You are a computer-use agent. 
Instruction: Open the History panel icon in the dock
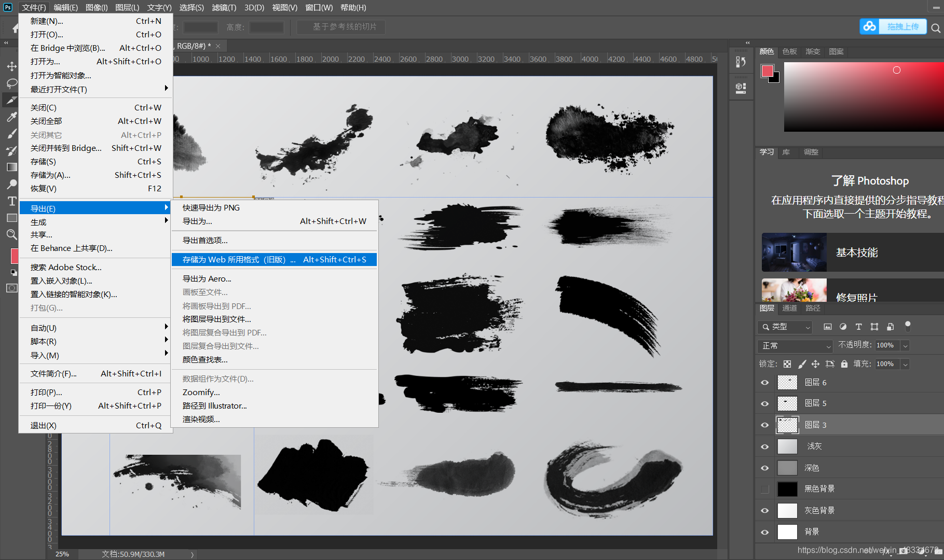[741, 62]
